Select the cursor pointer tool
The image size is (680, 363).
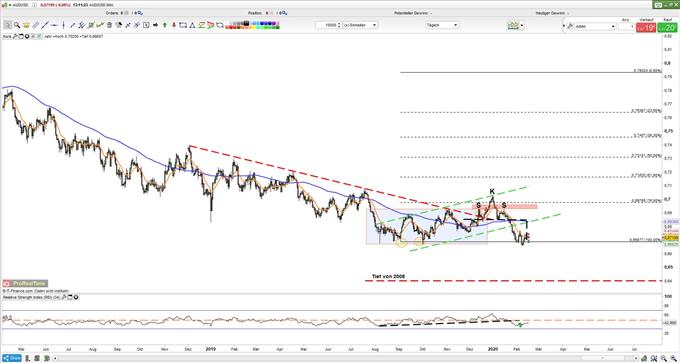[x=7, y=25]
